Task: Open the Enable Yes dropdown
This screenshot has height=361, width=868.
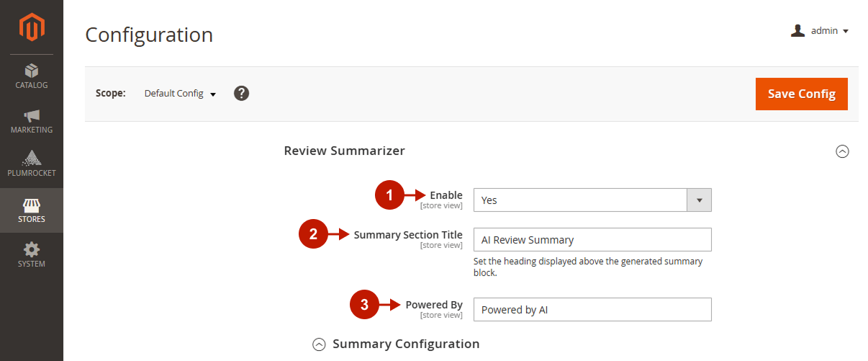Action: point(592,200)
